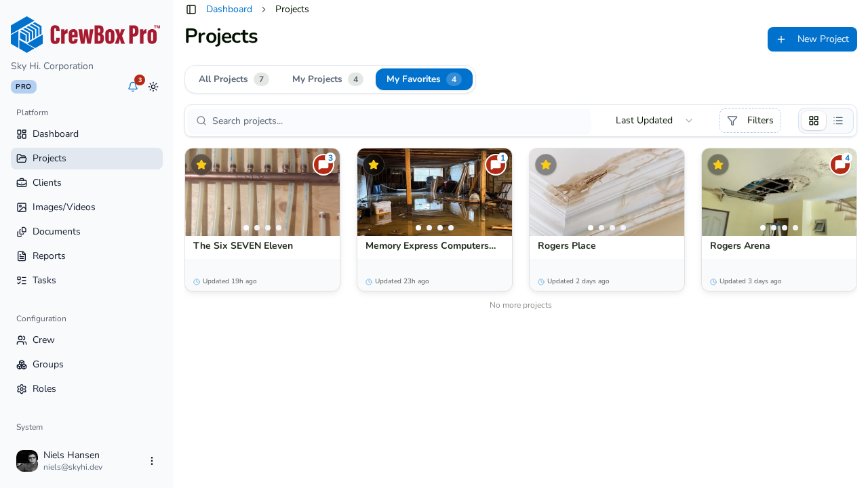868x488 pixels.
Task: Click the PRO plan badge
Action: pos(24,87)
